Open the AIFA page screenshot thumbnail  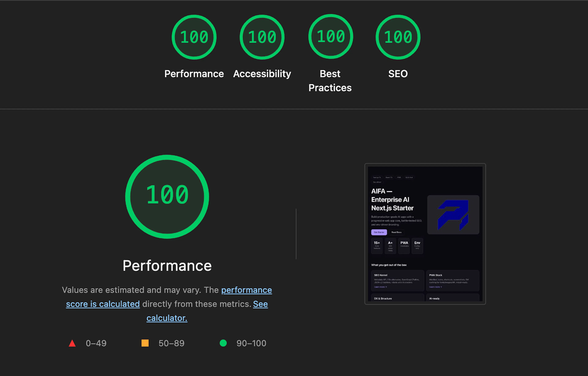pyautogui.click(x=425, y=234)
